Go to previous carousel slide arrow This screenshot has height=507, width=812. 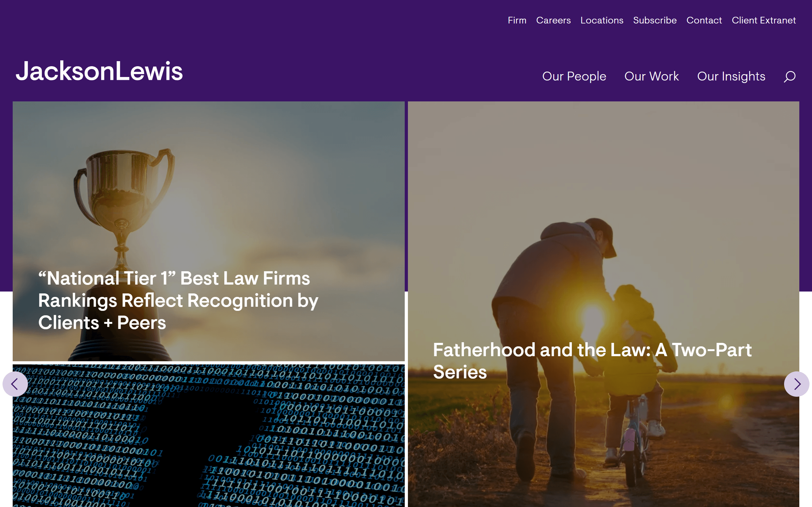pyautogui.click(x=15, y=384)
